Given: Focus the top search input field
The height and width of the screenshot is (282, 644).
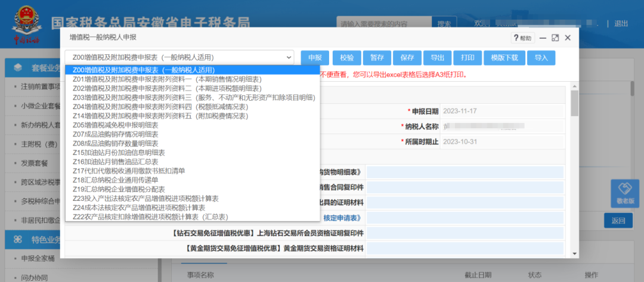Looking at the screenshot, I should [384, 24].
